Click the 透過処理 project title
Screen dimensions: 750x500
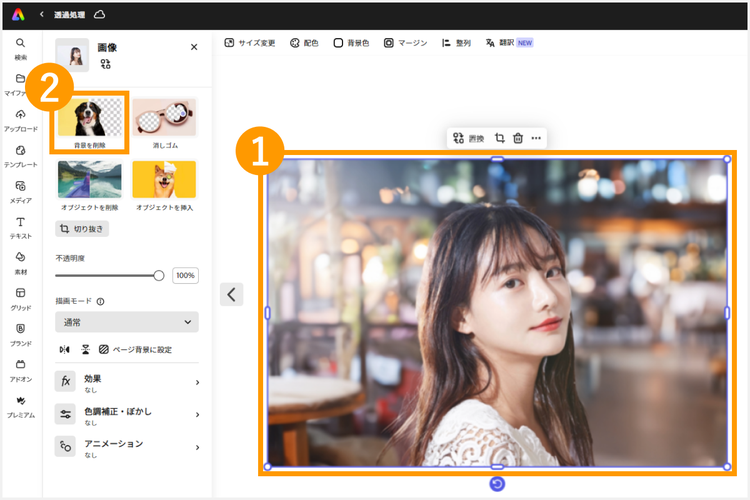[x=69, y=15]
